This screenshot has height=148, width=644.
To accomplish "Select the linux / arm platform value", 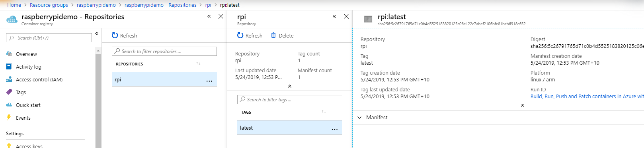I will 543,80.
